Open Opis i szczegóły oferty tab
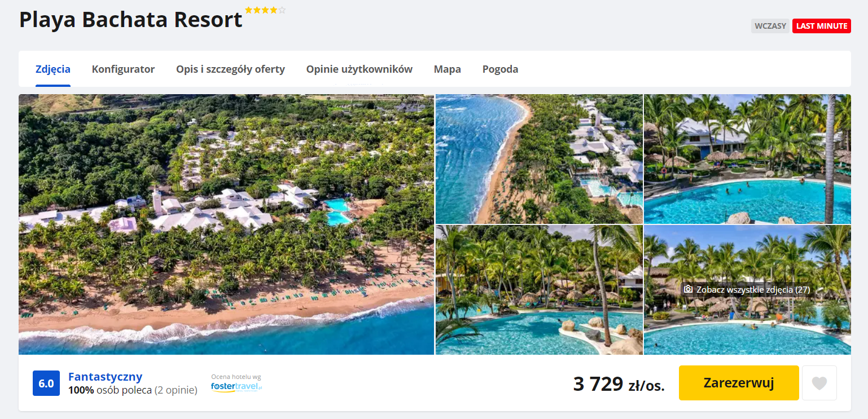 (230, 69)
